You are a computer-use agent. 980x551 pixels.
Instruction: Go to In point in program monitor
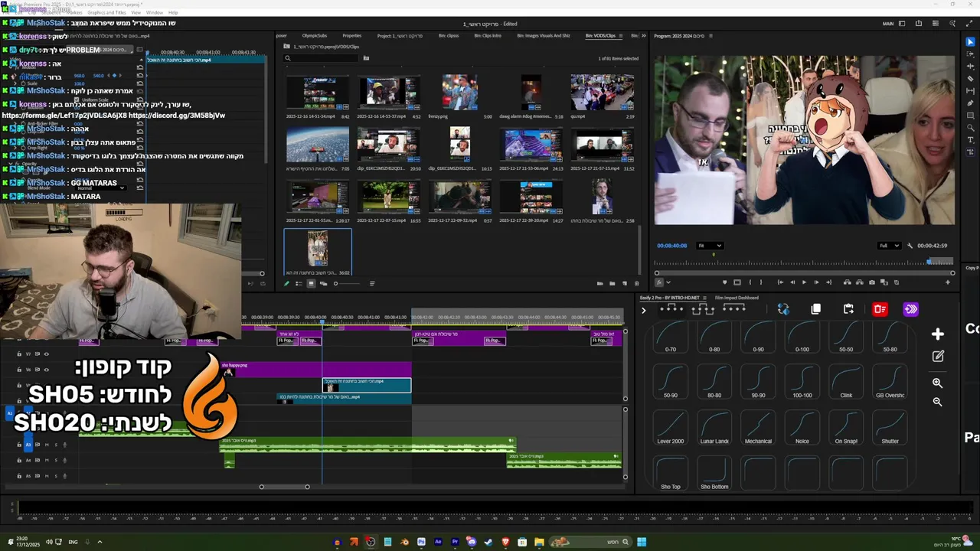point(780,282)
